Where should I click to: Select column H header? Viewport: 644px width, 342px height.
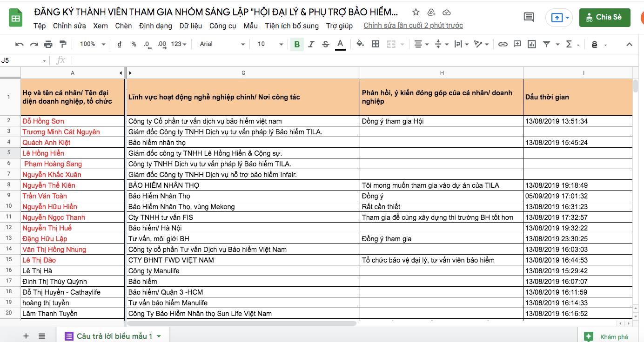click(x=442, y=73)
